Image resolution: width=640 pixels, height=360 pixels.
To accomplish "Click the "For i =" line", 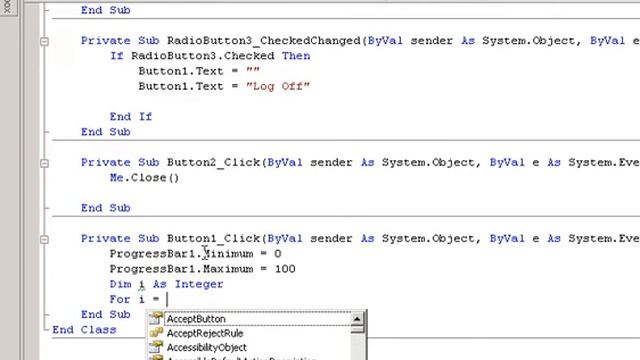I will (134, 299).
